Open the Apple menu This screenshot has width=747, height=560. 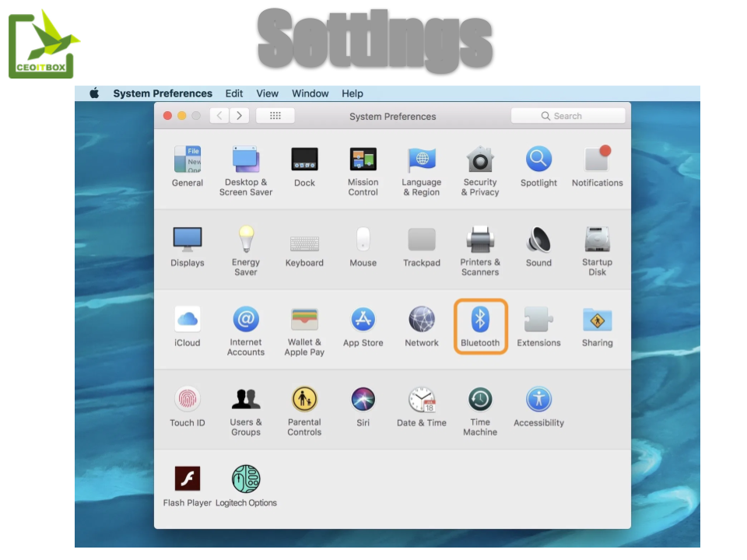pyautogui.click(x=94, y=93)
